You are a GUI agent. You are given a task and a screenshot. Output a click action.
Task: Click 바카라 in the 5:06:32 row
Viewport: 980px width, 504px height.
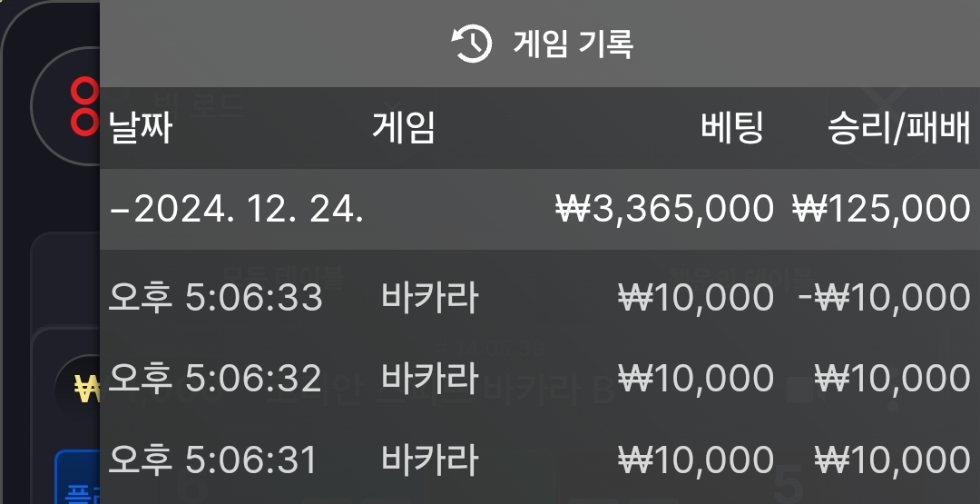point(430,378)
